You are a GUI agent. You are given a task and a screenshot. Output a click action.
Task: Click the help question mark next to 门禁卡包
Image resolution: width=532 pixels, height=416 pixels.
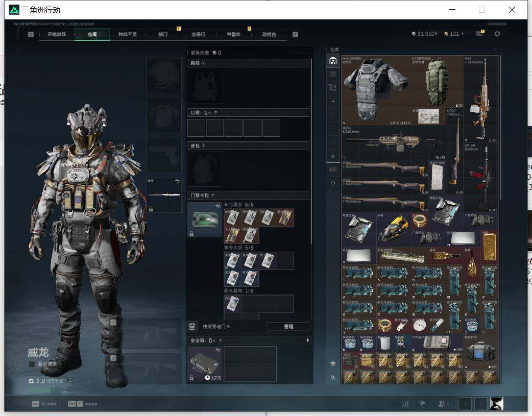coord(213,195)
